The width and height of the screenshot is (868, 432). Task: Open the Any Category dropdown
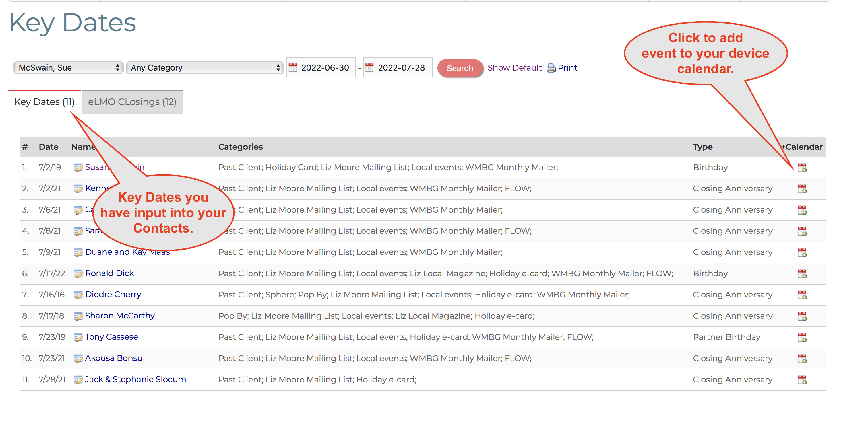click(x=202, y=67)
